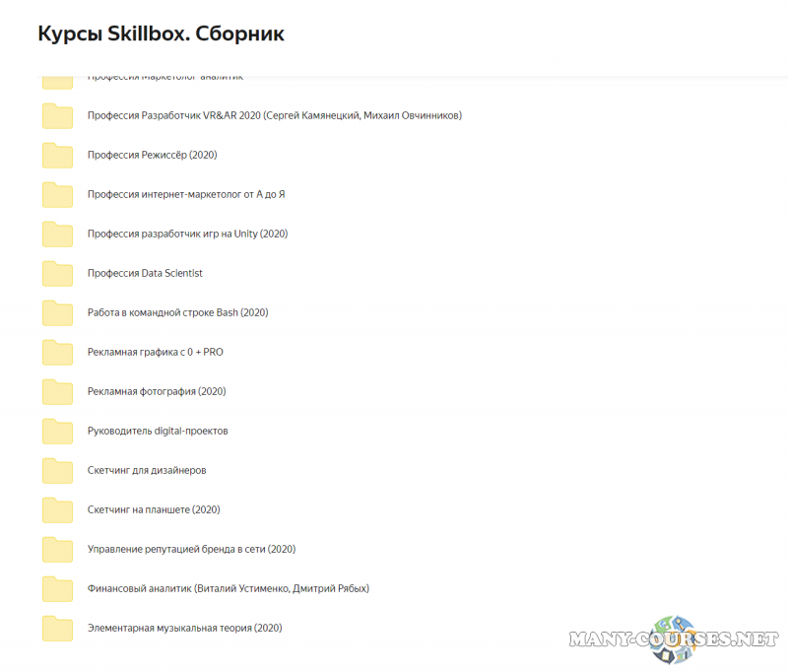
Task: Select folder icon for Руководитель digital-проектов
Action: coord(57,432)
